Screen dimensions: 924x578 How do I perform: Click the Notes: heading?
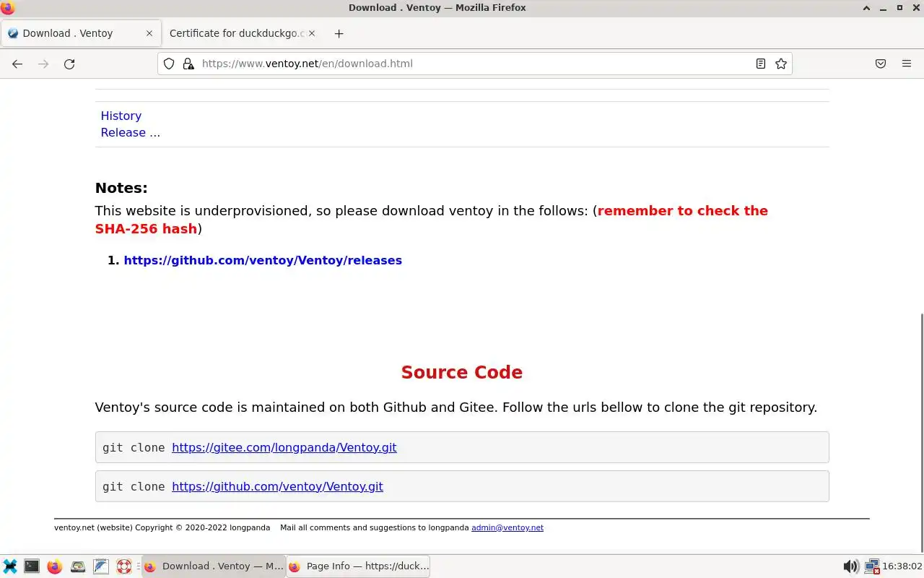pos(121,188)
